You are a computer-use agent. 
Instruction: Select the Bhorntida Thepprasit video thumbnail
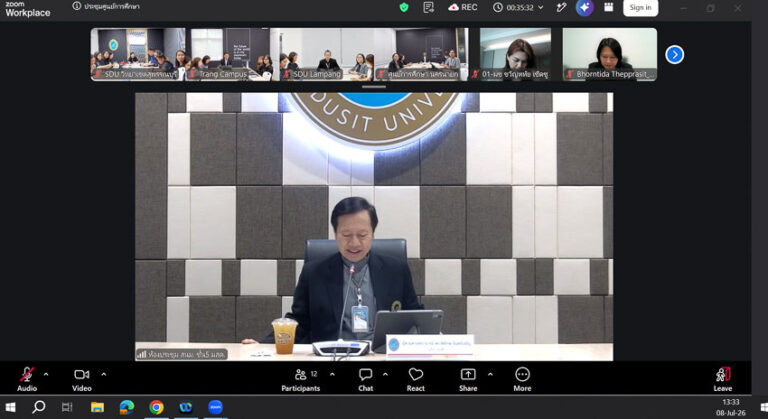point(610,54)
